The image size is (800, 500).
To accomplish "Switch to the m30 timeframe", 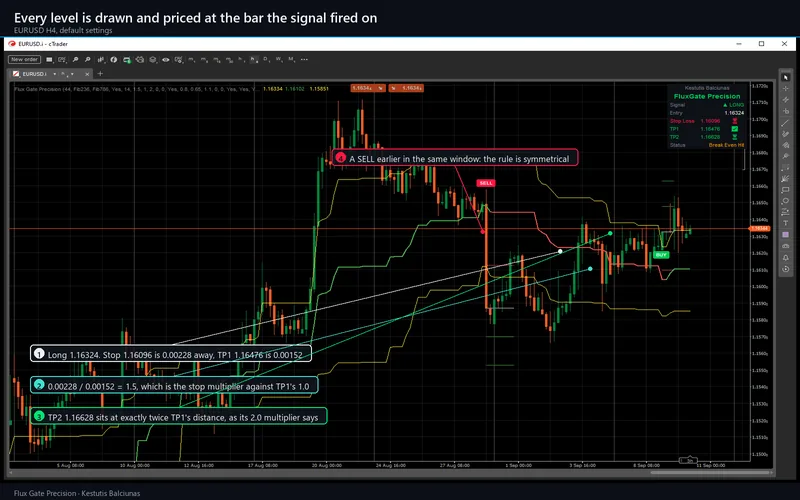I will 229,60.
